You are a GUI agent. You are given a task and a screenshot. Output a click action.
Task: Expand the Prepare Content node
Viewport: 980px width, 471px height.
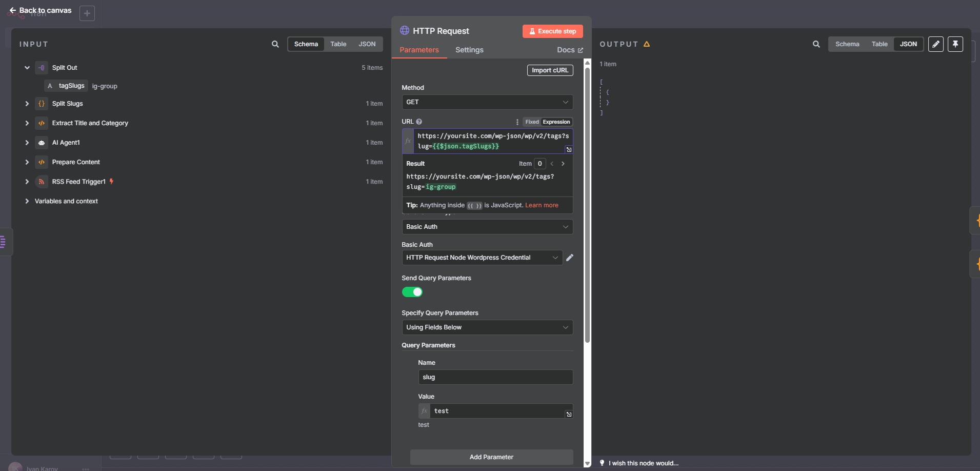tap(27, 162)
